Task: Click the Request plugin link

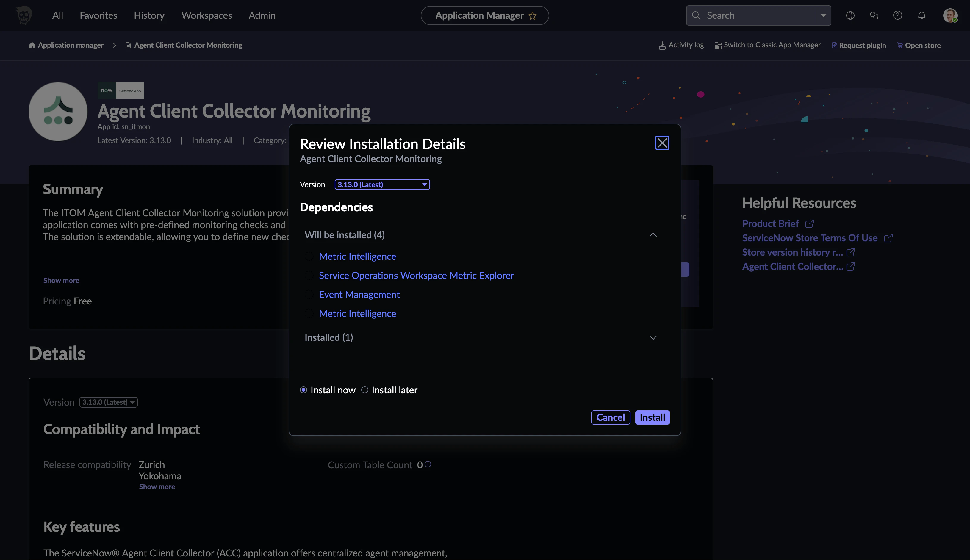Action: click(862, 46)
